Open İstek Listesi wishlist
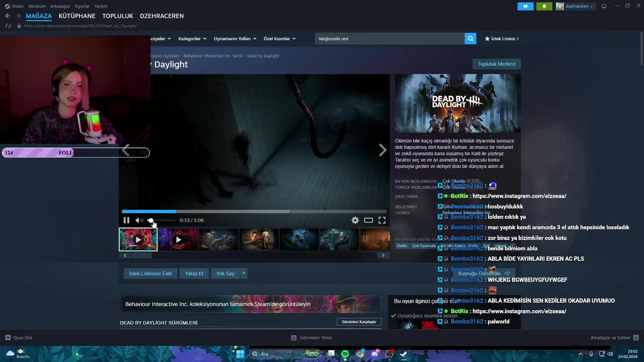Screen dimensions: 644x362 (x=502, y=39)
